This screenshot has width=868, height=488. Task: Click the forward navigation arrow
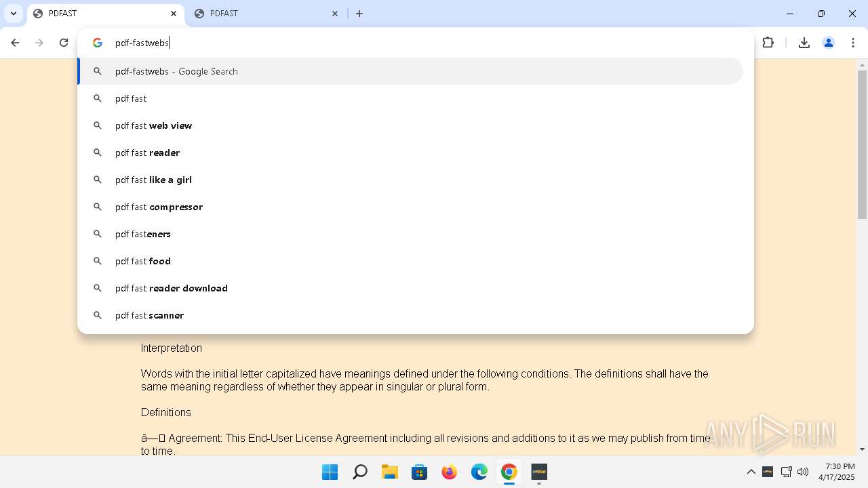tap(39, 43)
